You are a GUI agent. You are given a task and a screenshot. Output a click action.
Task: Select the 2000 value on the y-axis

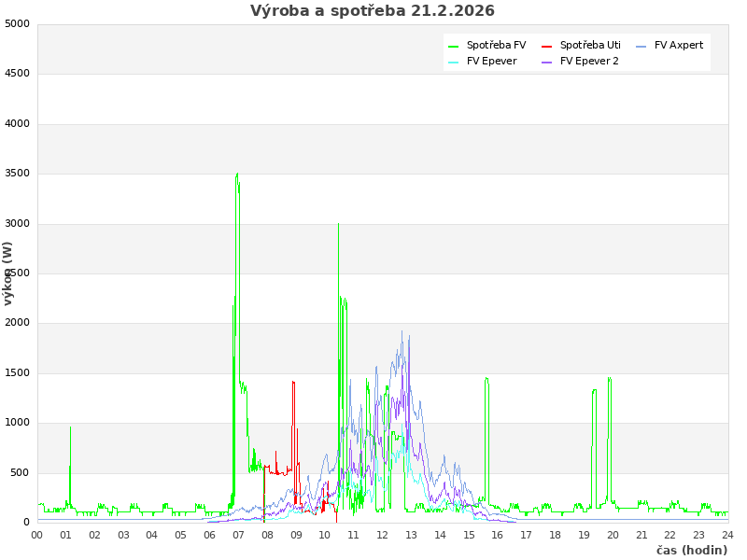(17, 323)
